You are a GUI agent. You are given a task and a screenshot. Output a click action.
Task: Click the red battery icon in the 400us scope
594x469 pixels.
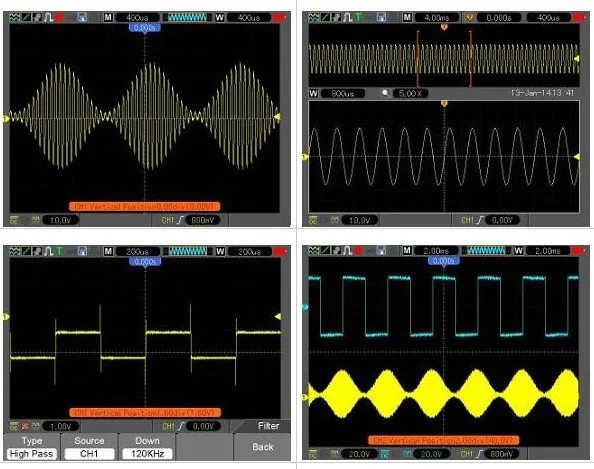click(x=280, y=17)
